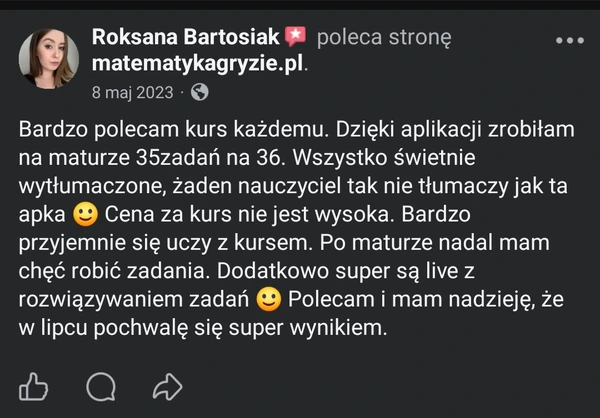Viewport: 600px width, 418px height.
Task: Share the post using arrow icon
Action: pyautogui.click(x=167, y=385)
